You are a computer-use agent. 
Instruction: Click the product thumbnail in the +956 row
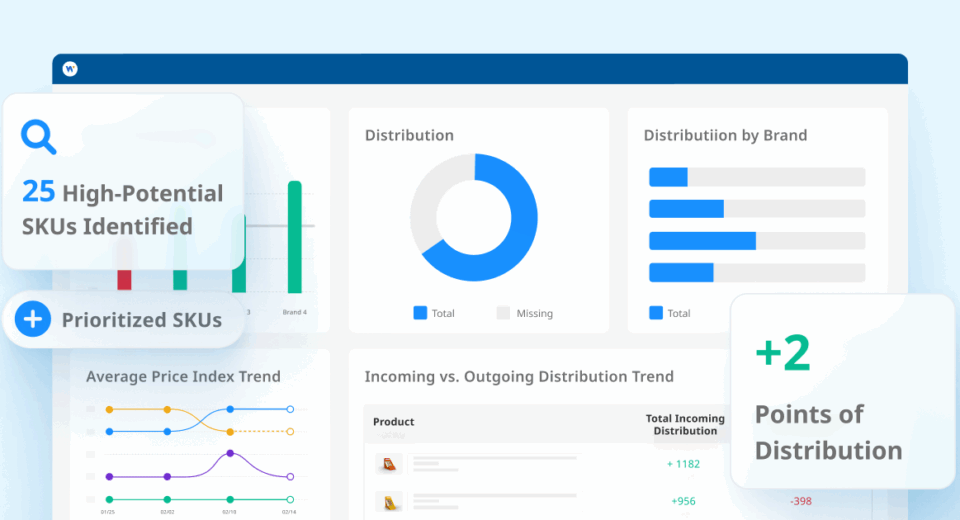[x=389, y=502]
